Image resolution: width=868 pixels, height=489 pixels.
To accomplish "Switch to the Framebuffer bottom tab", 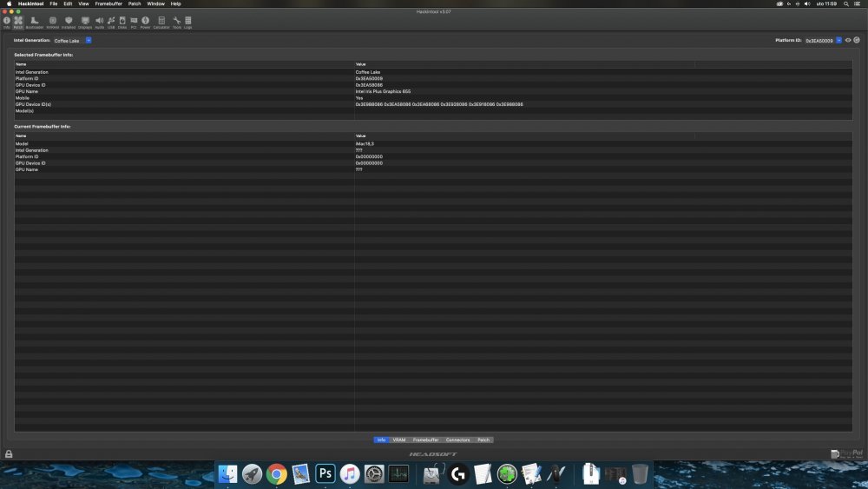I will tap(425, 439).
